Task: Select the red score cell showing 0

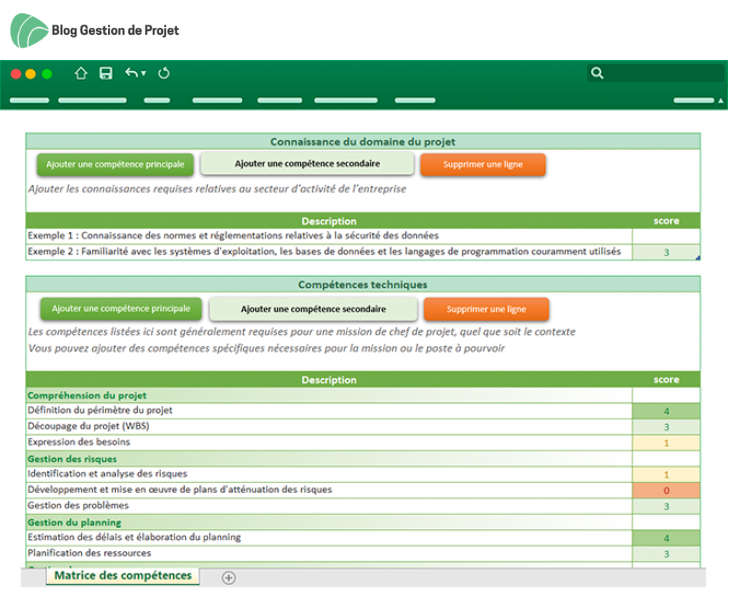Action: click(x=666, y=490)
